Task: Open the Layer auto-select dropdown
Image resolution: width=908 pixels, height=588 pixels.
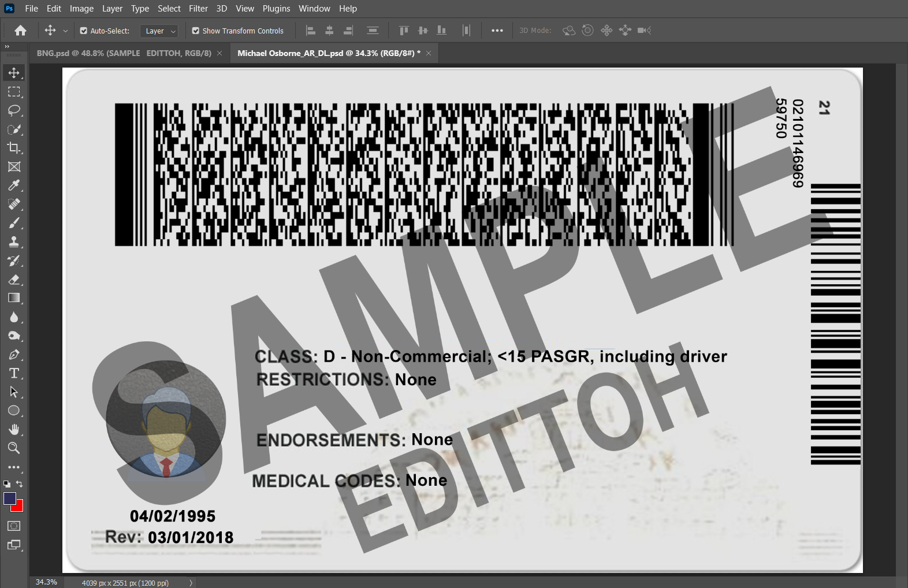Action: [x=159, y=31]
